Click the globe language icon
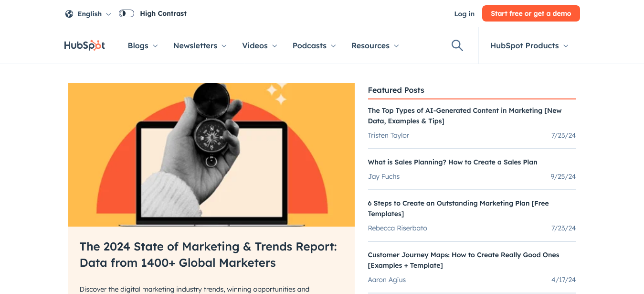Screen dimensions: 644x294 click(69, 14)
